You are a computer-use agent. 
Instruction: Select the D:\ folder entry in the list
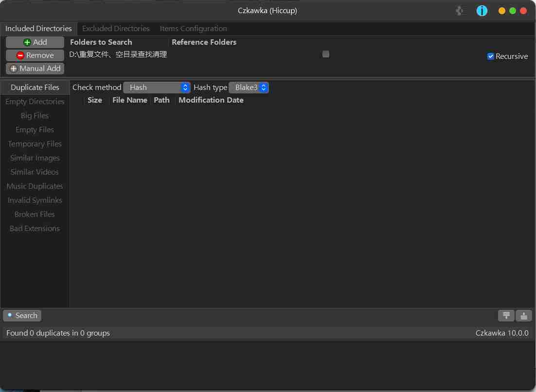coord(118,54)
